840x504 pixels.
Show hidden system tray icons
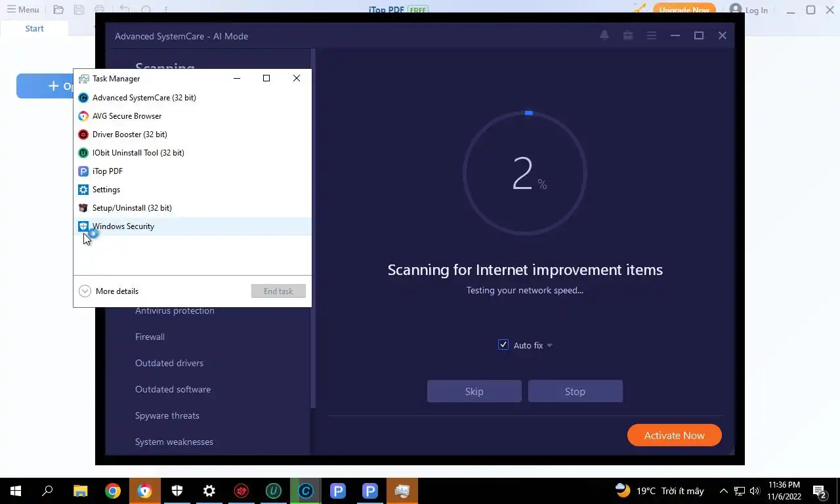point(724,491)
